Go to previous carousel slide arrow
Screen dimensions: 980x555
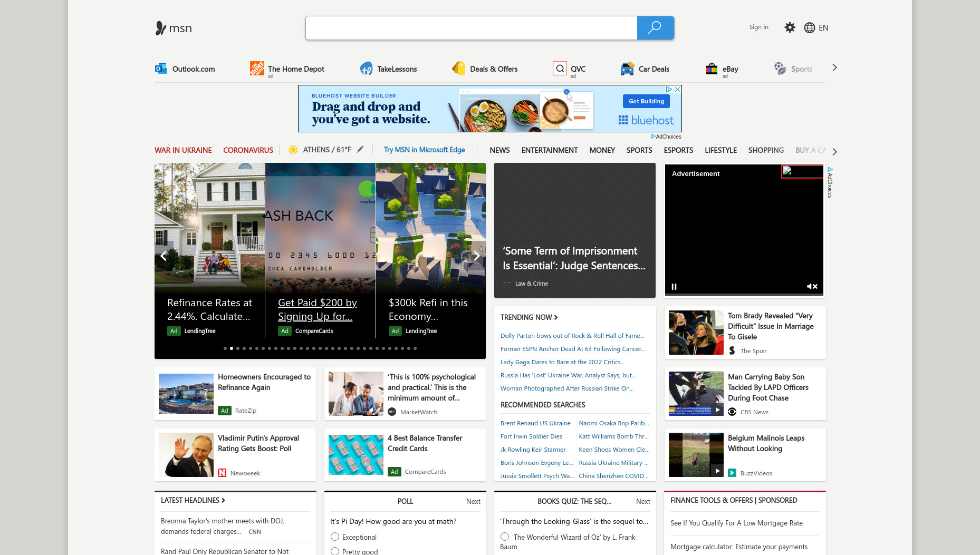pyautogui.click(x=164, y=256)
